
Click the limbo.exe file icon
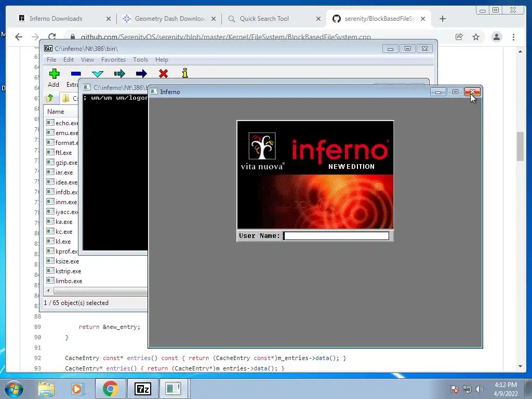50,281
